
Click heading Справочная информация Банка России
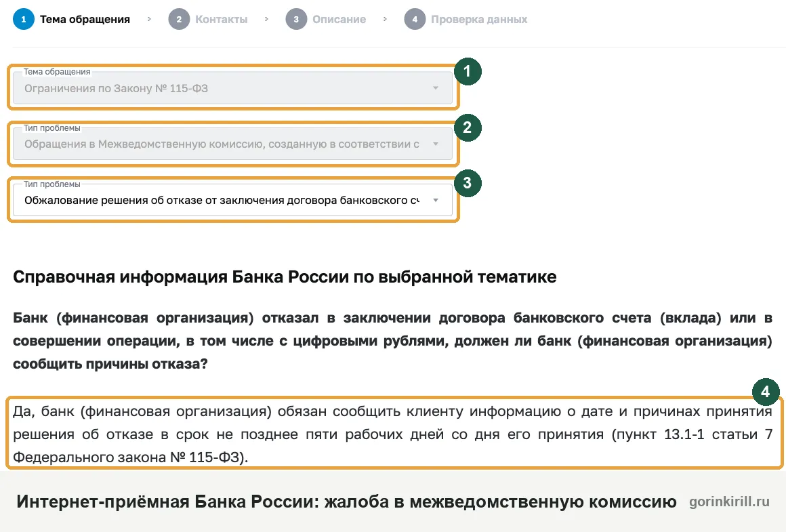point(285,277)
